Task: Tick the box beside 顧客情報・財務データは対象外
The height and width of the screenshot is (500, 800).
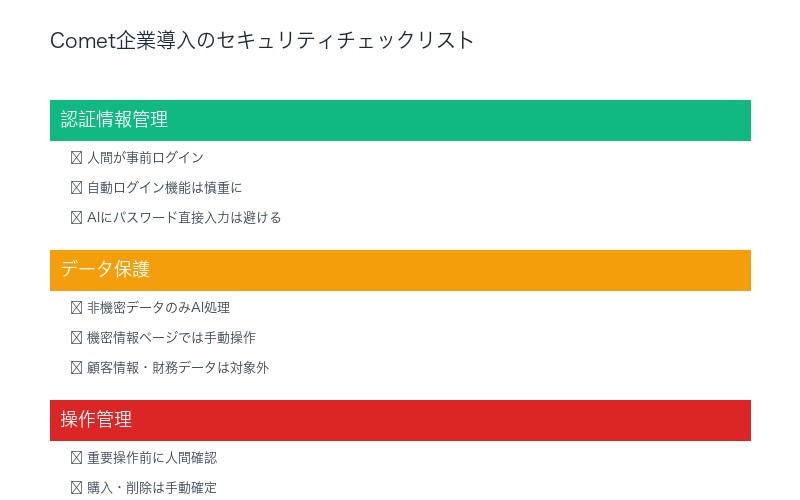Action: click(x=77, y=368)
